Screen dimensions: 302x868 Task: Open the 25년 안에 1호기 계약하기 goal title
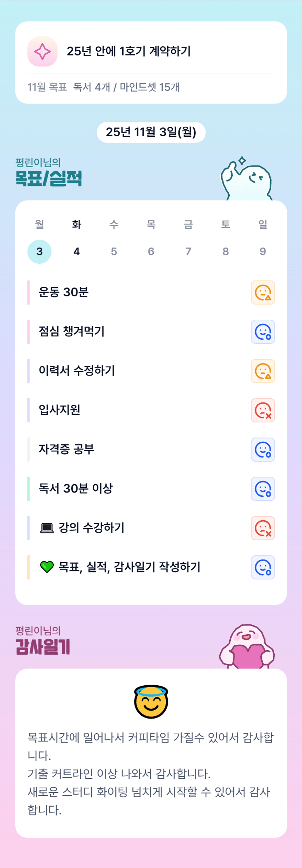pyautogui.click(x=129, y=52)
